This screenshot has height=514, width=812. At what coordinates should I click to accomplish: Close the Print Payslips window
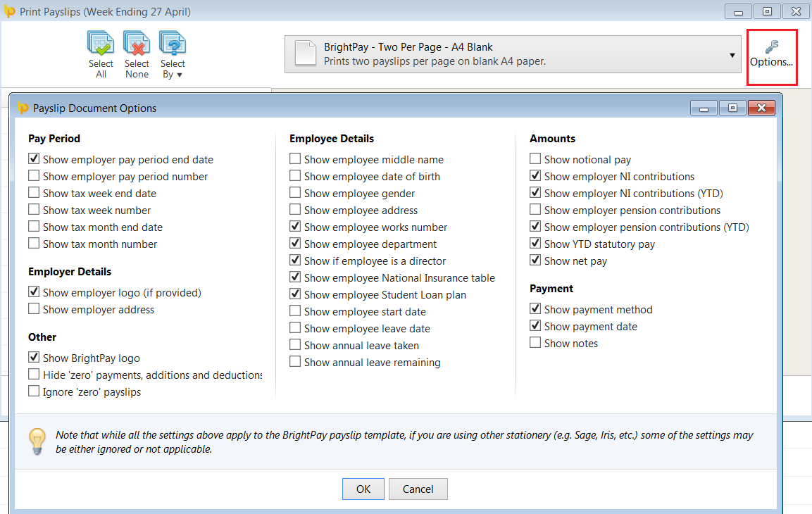pyautogui.click(x=796, y=11)
